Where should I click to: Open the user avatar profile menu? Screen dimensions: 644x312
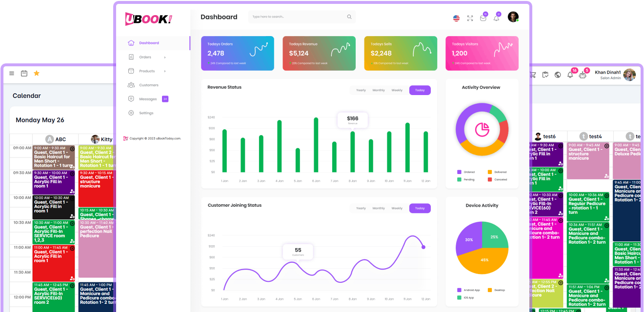pyautogui.click(x=513, y=17)
